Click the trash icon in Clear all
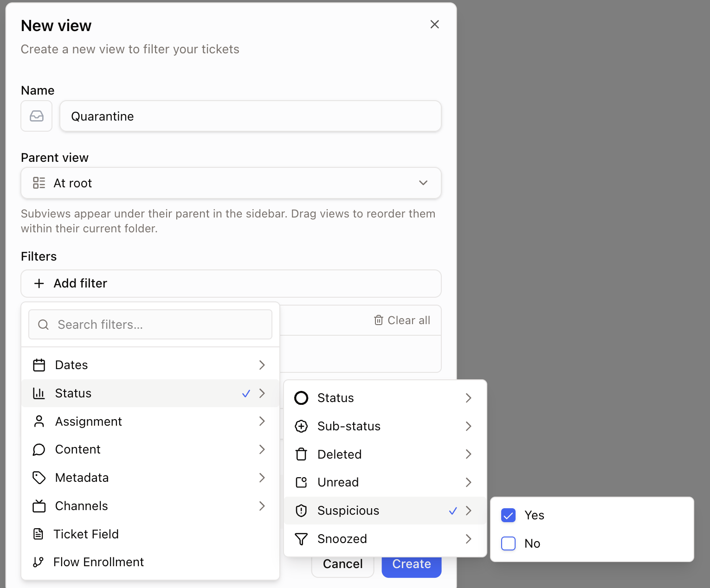Image resolution: width=710 pixels, height=588 pixels. click(379, 320)
